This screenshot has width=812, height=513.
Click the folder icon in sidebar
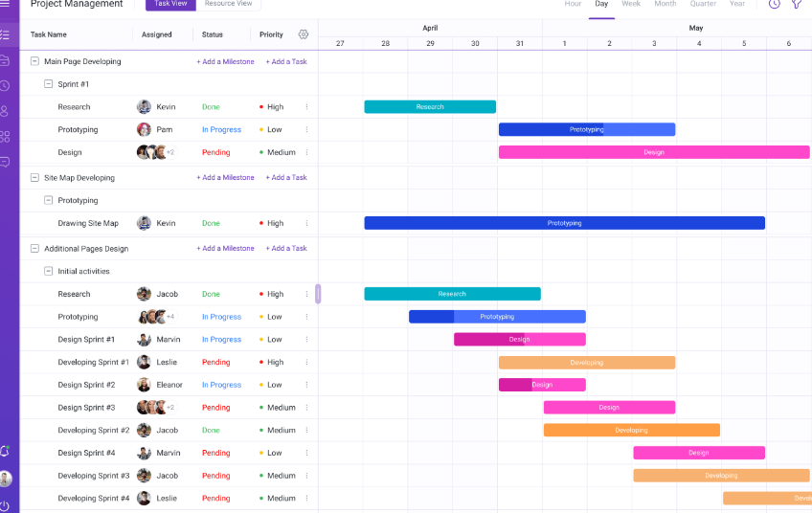5,60
